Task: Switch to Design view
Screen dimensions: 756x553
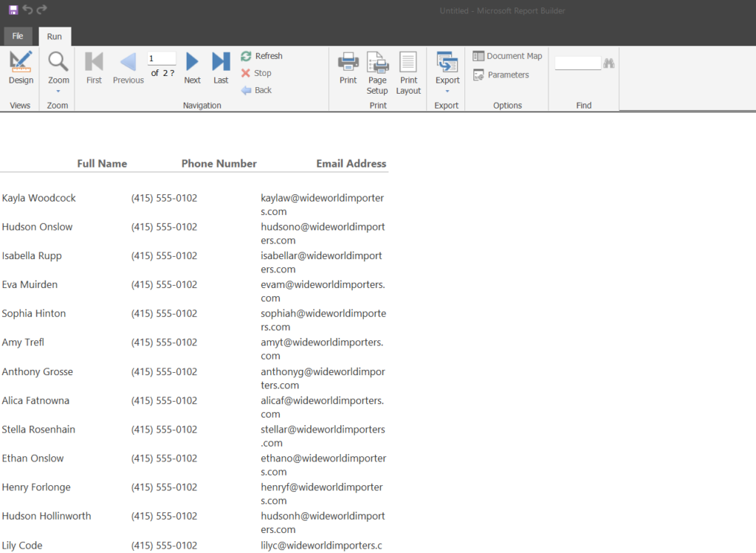Action: click(21, 67)
